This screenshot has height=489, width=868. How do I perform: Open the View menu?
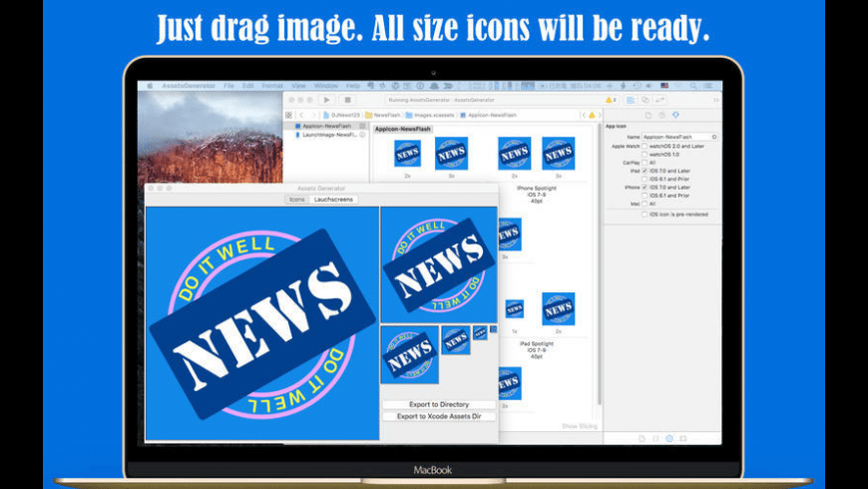298,86
